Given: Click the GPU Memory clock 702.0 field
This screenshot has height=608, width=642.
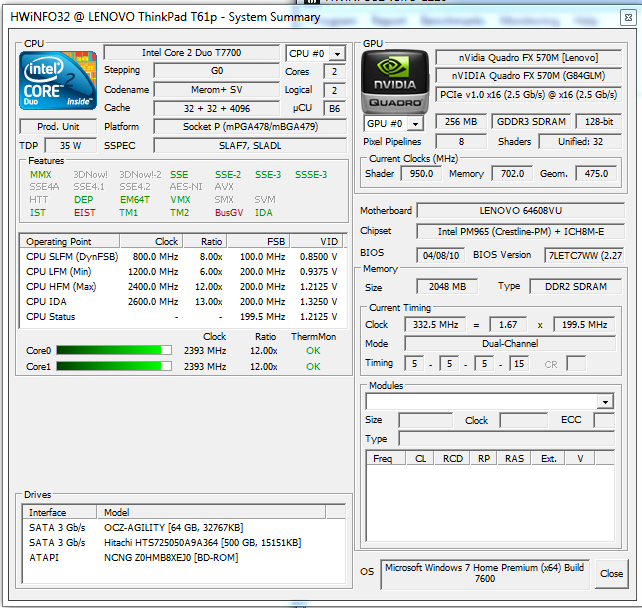Looking at the screenshot, I should click(512, 174).
